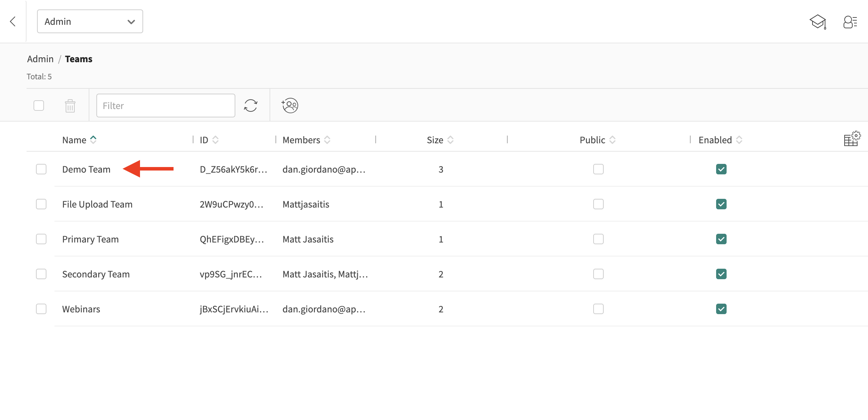The height and width of the screenshot is (420, 868).
Task: Click the trash delete icon
Action: [70, 106]
